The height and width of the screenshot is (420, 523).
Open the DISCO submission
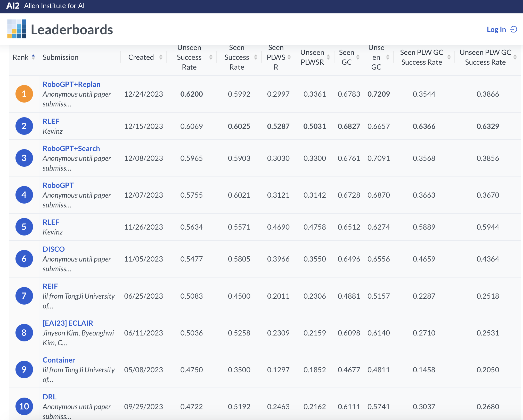point(54,249)
